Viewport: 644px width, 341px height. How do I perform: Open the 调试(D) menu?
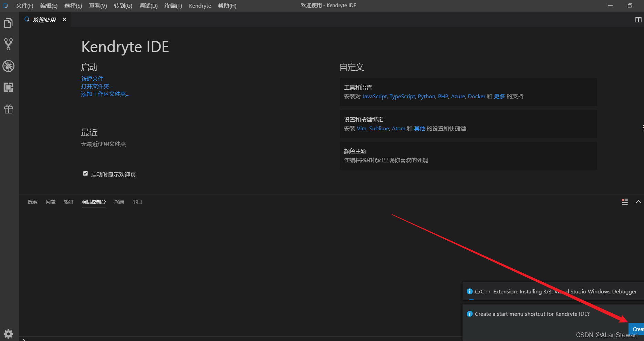148,6
